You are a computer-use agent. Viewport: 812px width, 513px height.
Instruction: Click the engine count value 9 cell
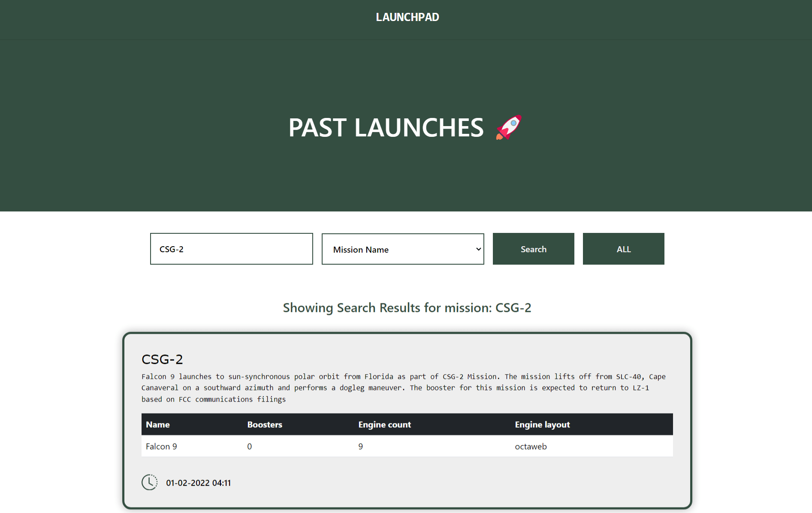pos(360,446)
